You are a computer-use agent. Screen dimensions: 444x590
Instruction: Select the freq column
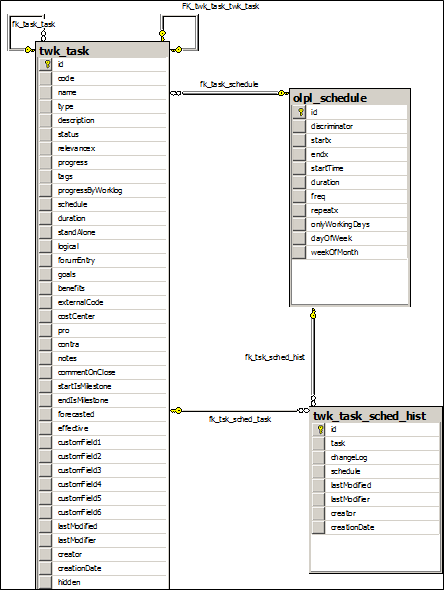[350, 196]
